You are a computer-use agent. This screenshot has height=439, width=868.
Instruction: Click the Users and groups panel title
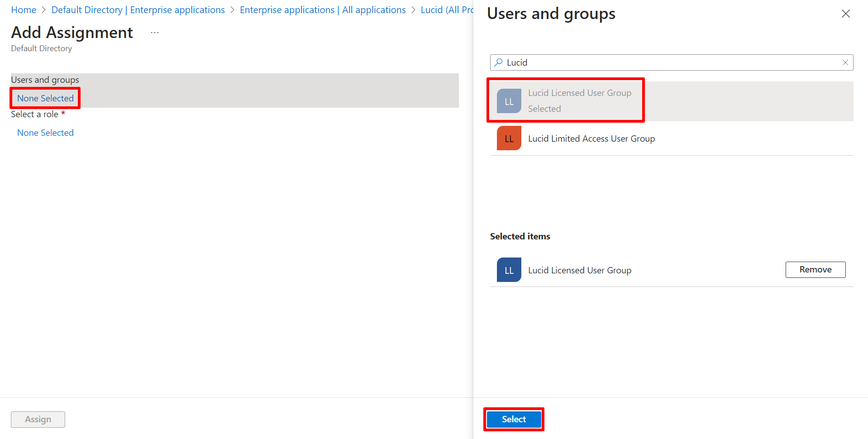coord(551,14)
